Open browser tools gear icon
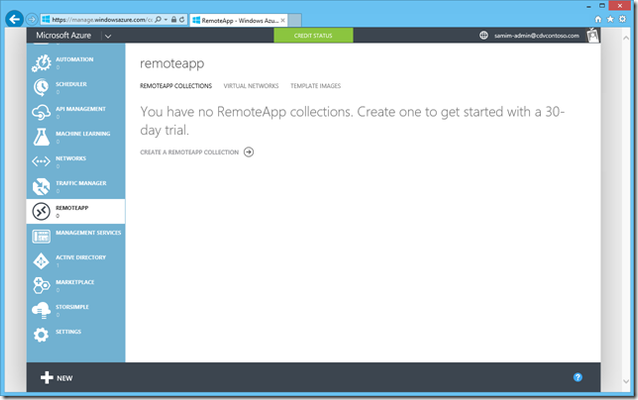 623,19
